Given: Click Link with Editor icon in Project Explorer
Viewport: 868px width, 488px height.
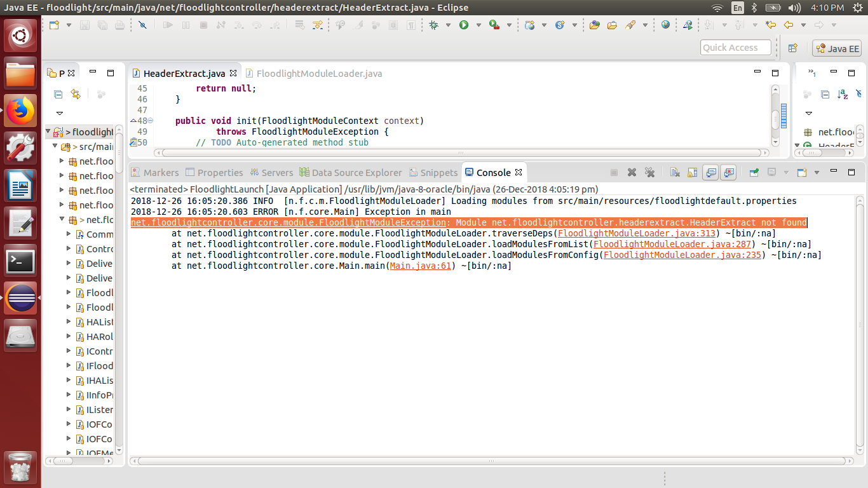Looking at the screenshot, I should coord(76,94).
